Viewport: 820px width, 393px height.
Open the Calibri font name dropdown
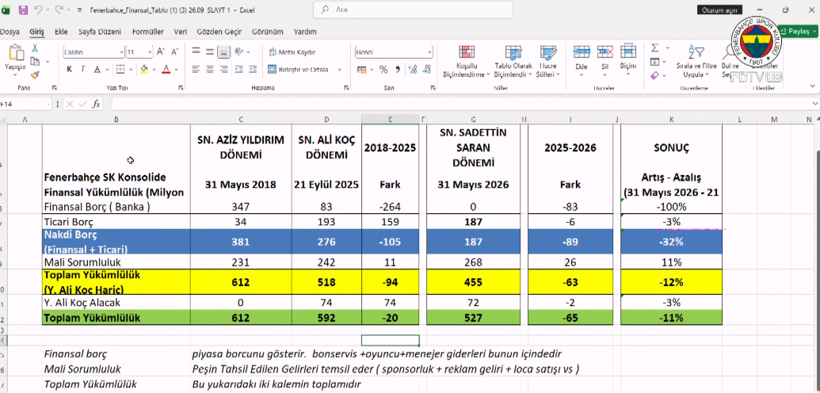coord(121,52)
